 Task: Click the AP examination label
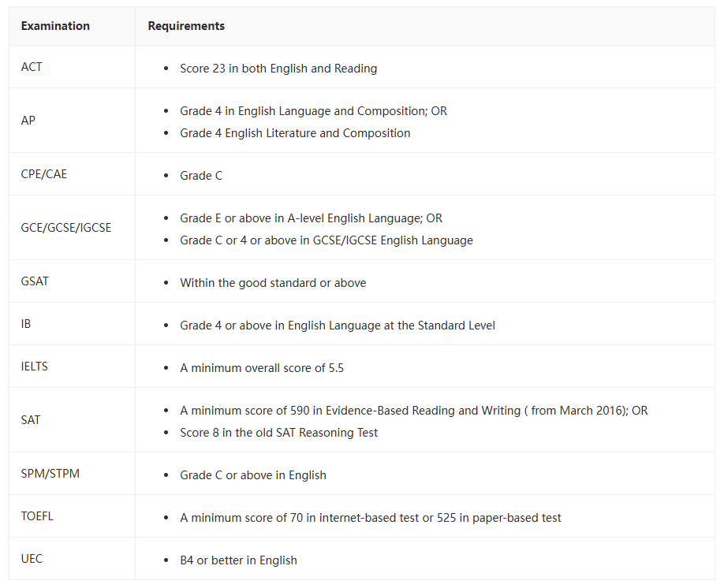click(x=28, y=121)
